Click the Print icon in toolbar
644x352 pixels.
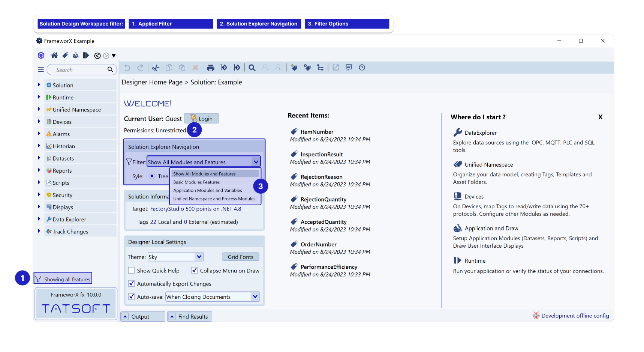pos(211,68)
